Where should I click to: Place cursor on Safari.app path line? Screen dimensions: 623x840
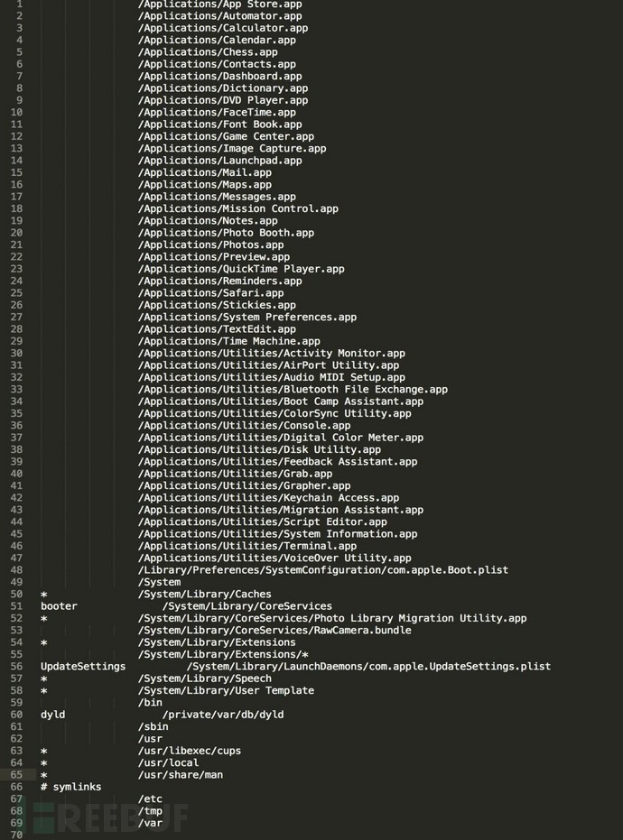click(210, 293)
